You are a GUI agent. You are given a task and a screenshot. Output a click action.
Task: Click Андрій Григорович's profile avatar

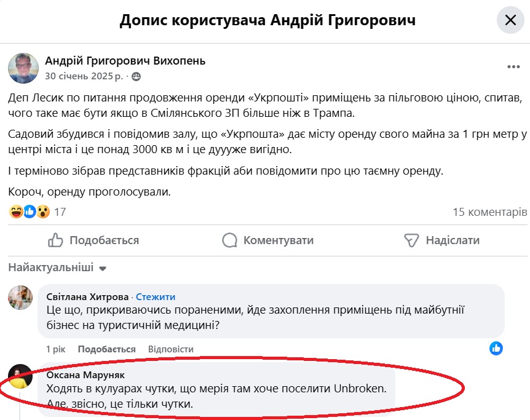tap(23, 68)
